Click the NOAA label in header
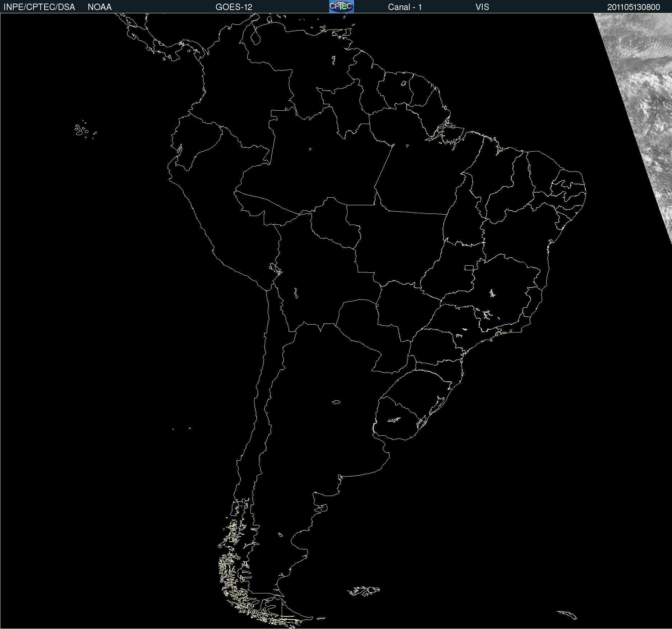Screen dimensions: 672x629 (100, 7)
